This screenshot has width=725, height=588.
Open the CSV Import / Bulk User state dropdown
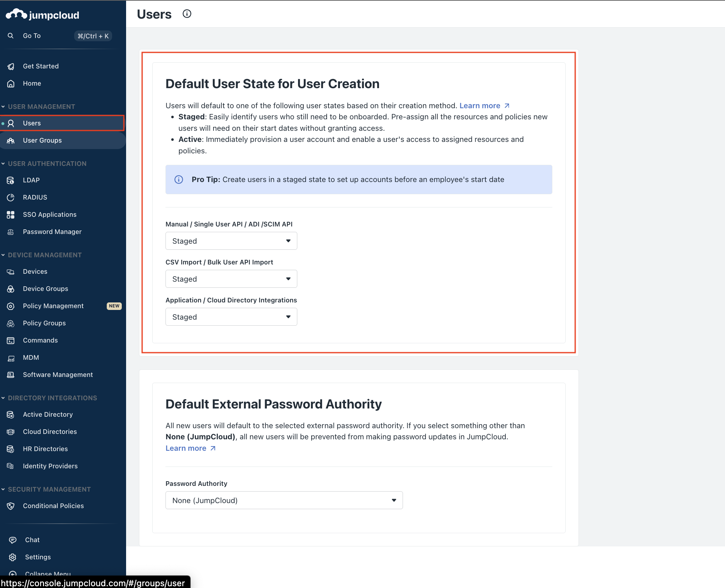(231, 279)
